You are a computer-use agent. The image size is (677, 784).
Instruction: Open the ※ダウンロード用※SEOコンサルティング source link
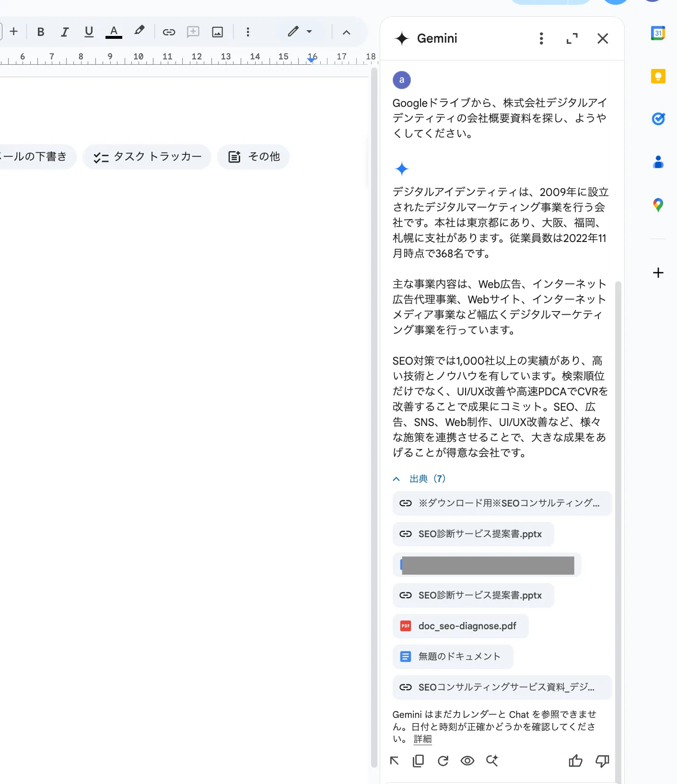coord(502,503)
